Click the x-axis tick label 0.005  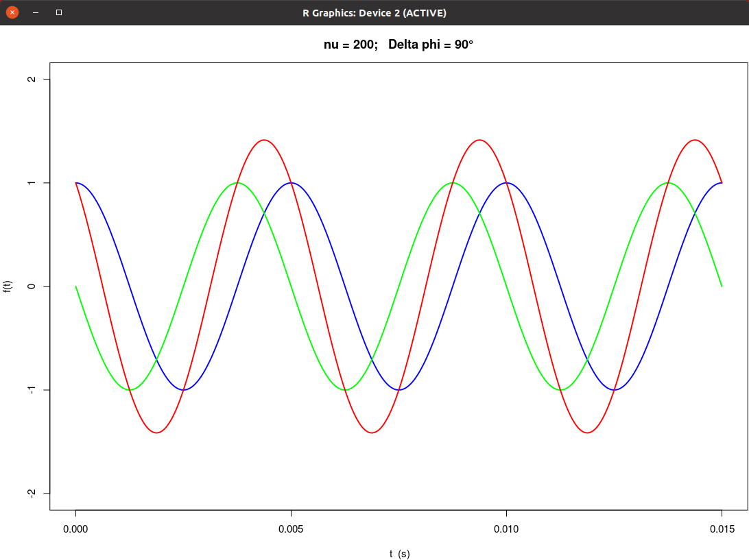291,529
